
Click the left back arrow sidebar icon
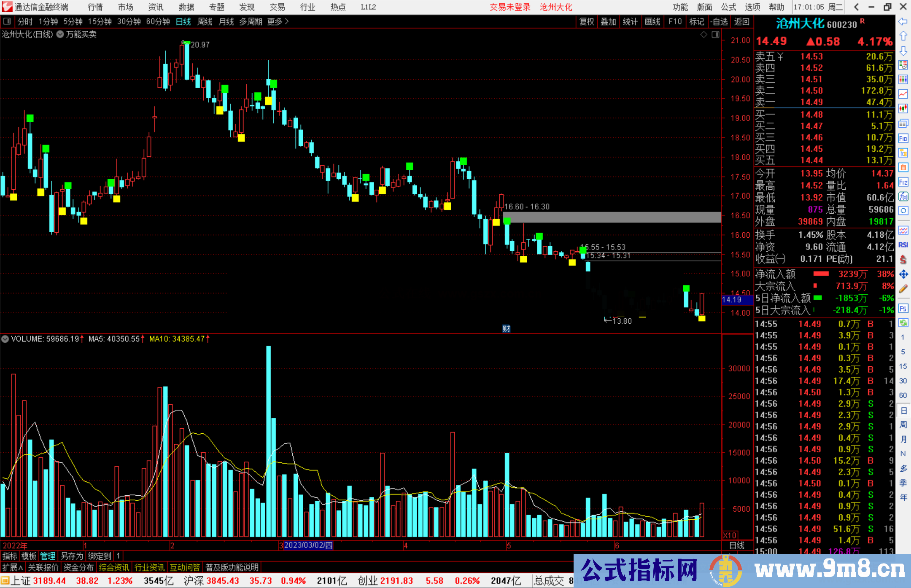[x=903, y=21]
